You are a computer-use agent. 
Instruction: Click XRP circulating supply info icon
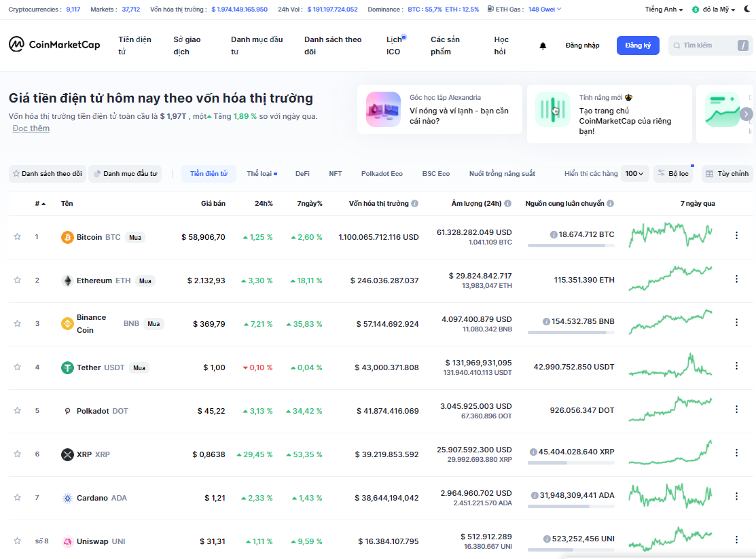[533, 452]
